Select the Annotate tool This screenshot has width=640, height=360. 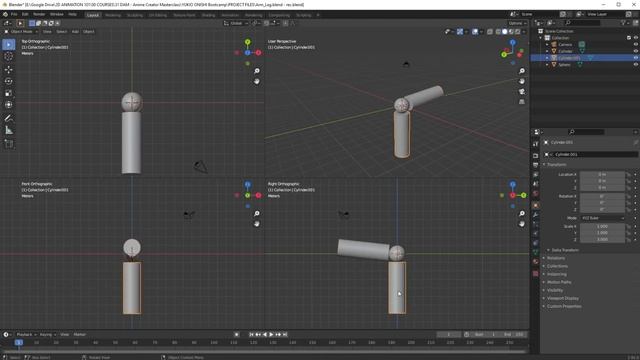9,118
